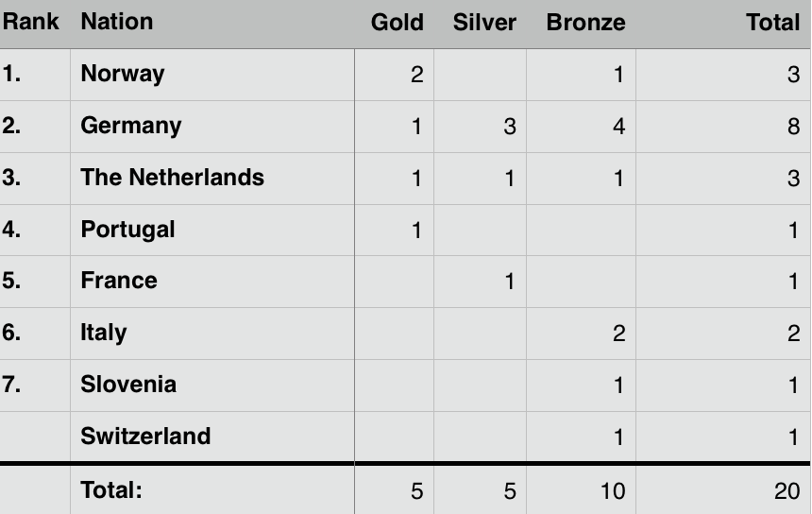Screen dimensions: 812x514
Task: Select the Nation column header
Action: [x=212, y=23]
